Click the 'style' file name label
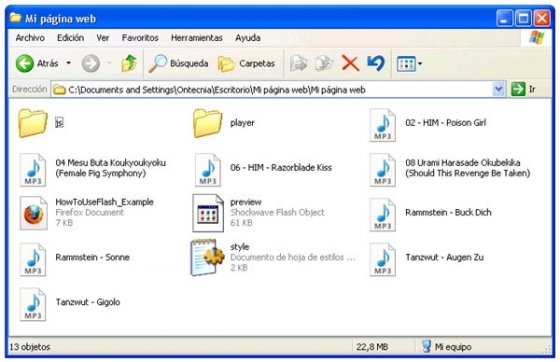The height and width of the screenshot is (362, 560). pos(240,247)
